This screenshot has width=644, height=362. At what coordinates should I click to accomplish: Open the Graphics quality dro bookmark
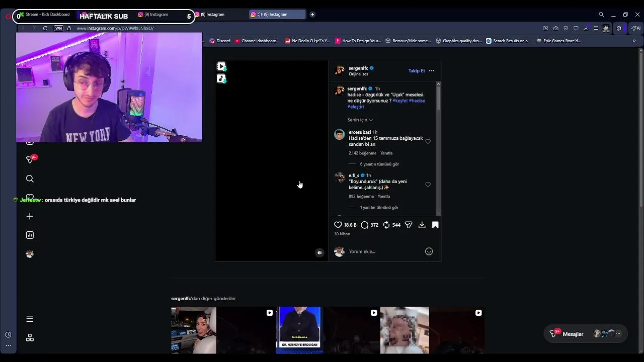[x=459, y=41]
